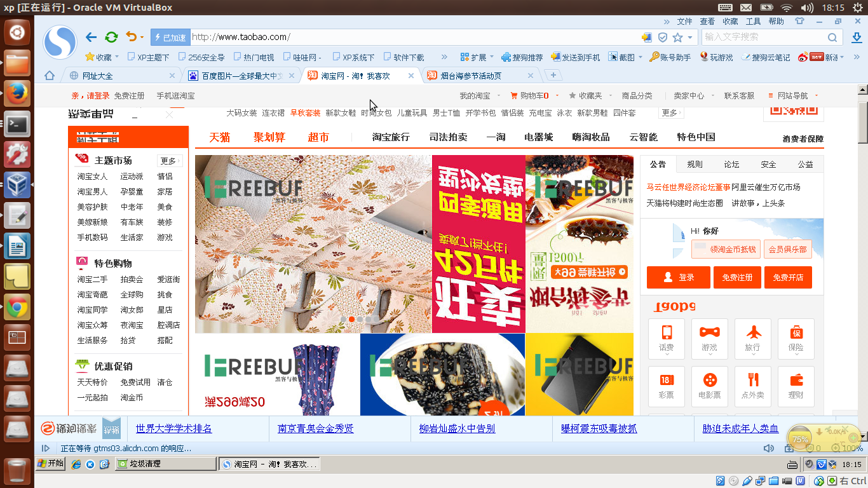This screenshot has height=488, width=868.
Task: Open the 热门电视 bookmark
Action: coord(253,57)
